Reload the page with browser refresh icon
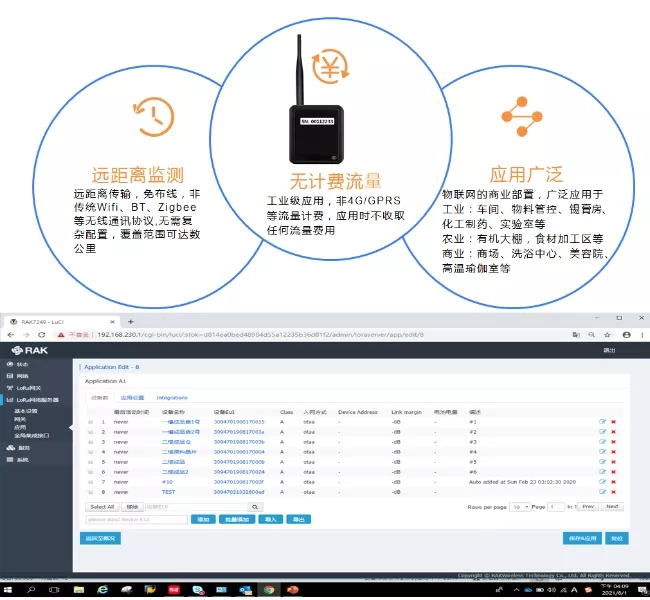 pyautogui.click(x=41, y=335)
